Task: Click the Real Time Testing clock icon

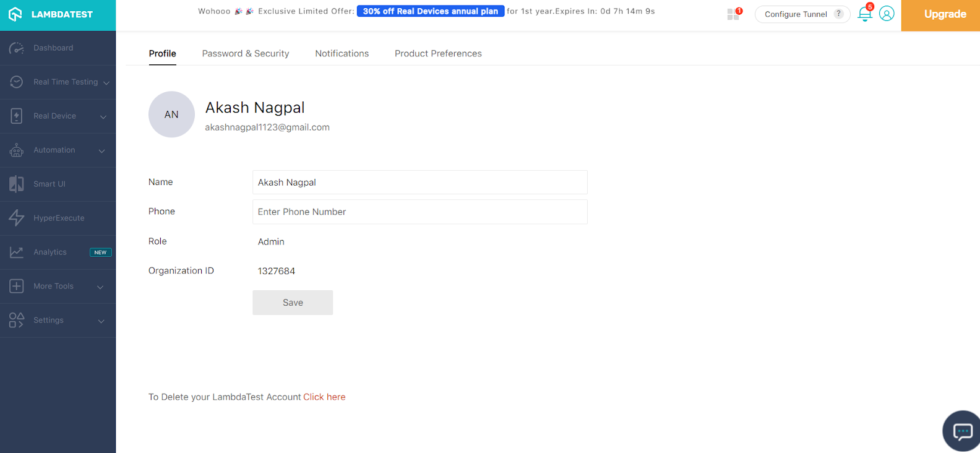Action: [17, 82]
